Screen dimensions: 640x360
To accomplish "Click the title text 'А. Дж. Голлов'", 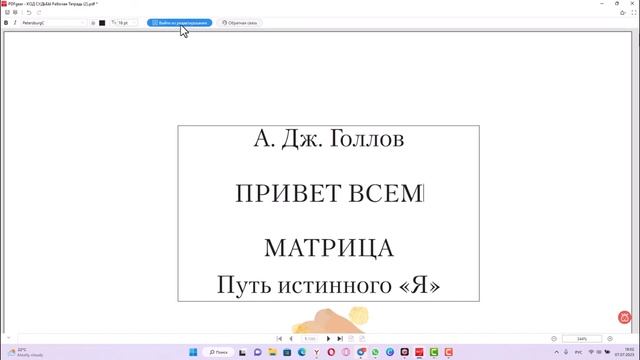I will click(x=329, y=139).
